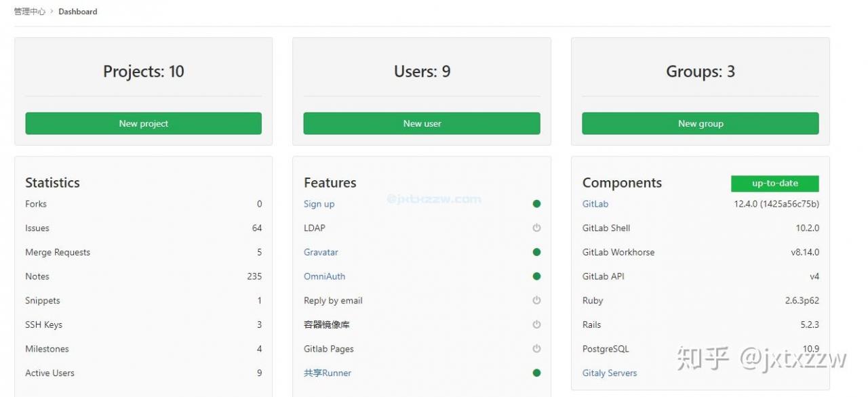The width and height of the screenshot is (868, 397).
Task: Open the Gitaly Servers link
Action: tap(610, 373)
